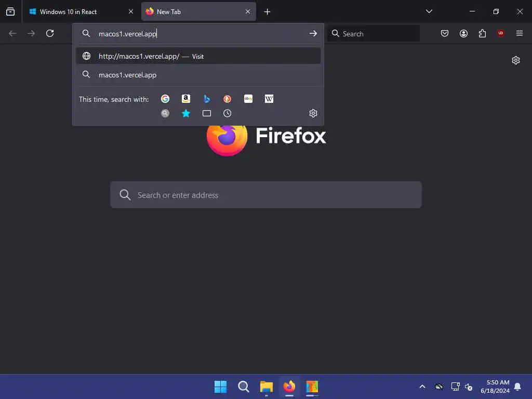Open Save to Pocket icon
Image resolution: width=532 pixels, height=399 pixels.
coord(445,33)
